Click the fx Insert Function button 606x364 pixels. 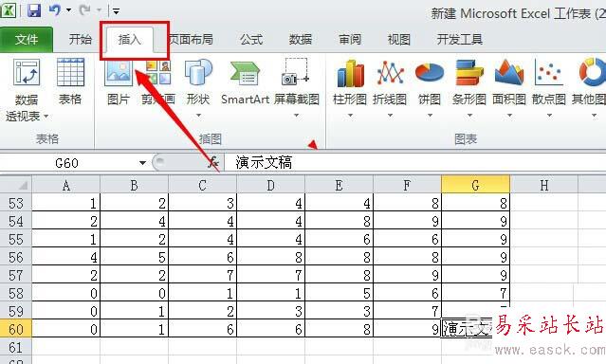coord(213,163)
